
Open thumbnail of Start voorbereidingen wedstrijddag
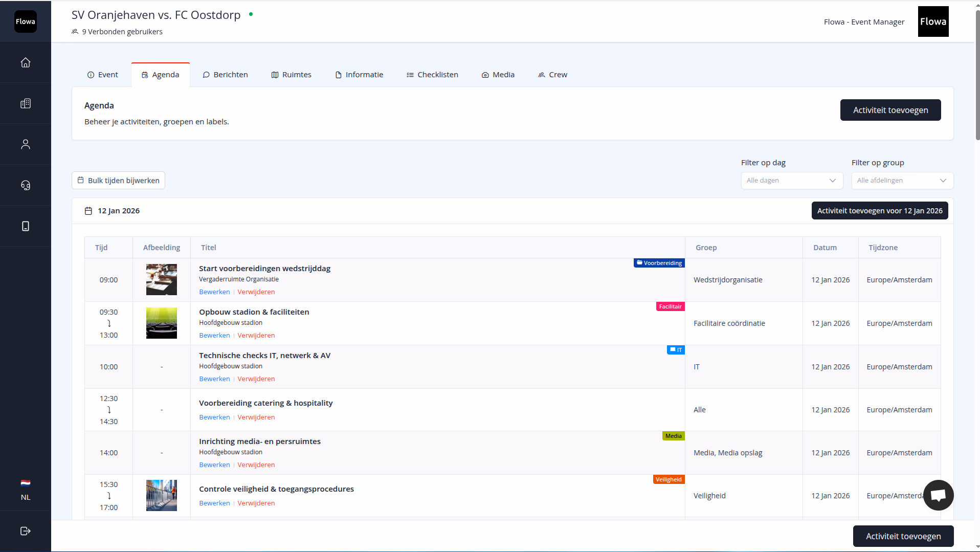tap(162, 280)
